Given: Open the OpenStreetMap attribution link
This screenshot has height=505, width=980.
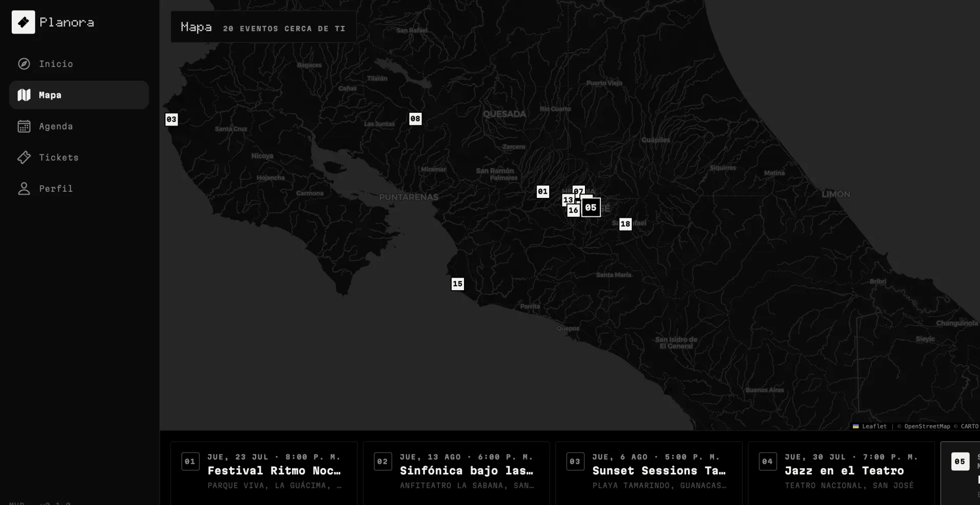Looking at the screenshot, I should point(927,426).
